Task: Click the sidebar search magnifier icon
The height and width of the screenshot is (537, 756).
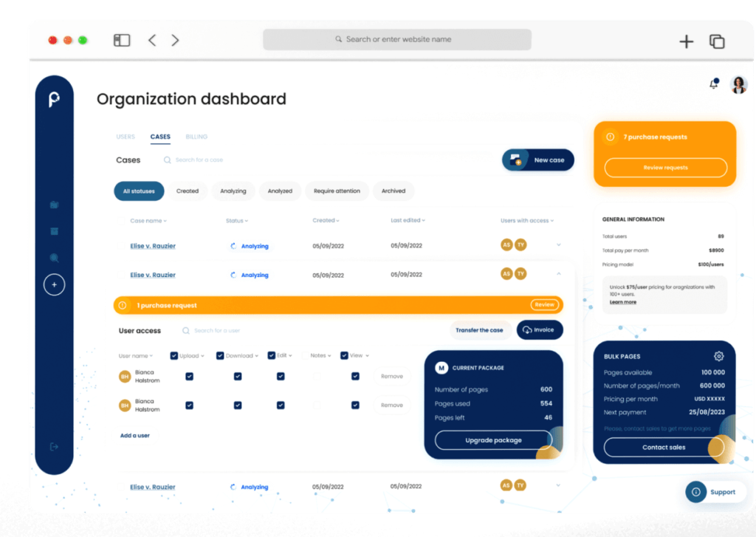Action: point(54,258)
